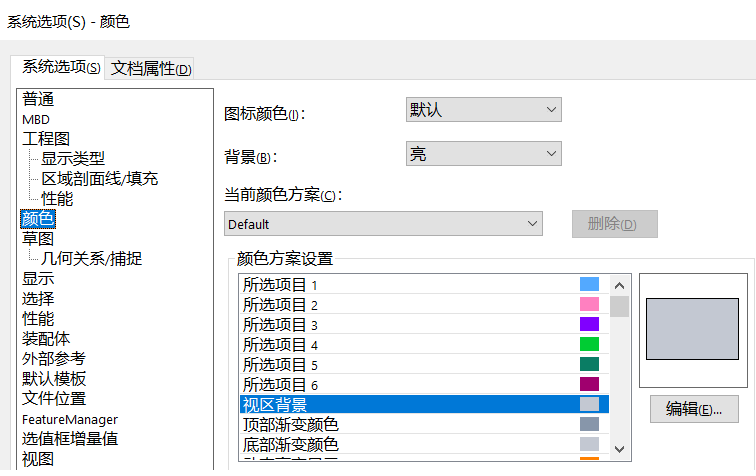Viewport: 756px width, 476px height.
Task: Open the 图标颜色 dropdown
Action: pos(483,110)
